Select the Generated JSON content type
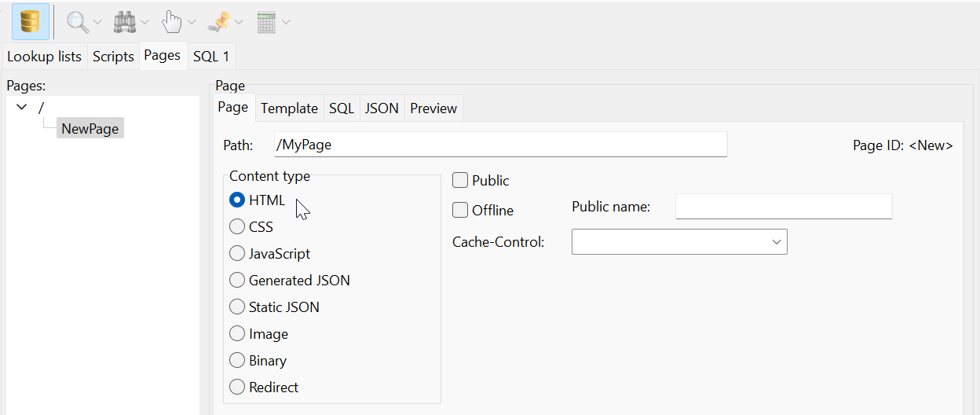 point(237,281)
